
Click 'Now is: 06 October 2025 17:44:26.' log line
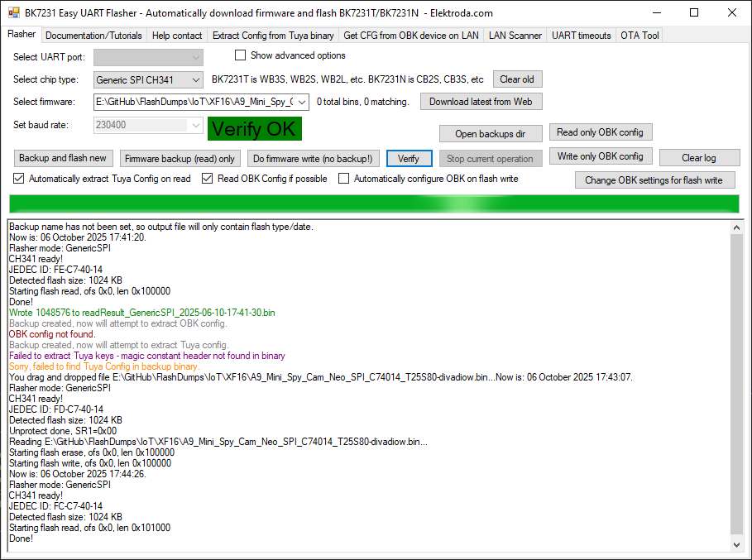coord(78,474)
